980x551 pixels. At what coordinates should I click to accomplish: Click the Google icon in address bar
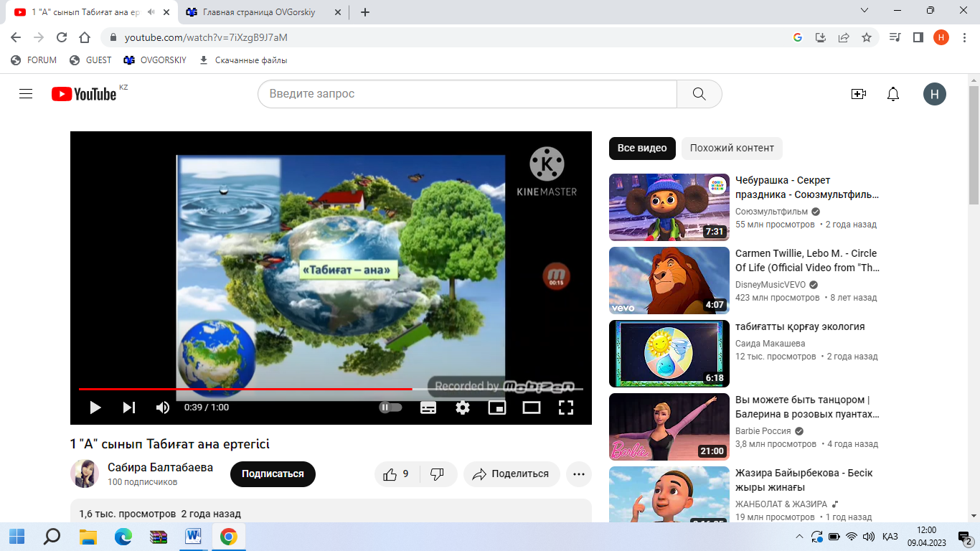coord(798,37)
